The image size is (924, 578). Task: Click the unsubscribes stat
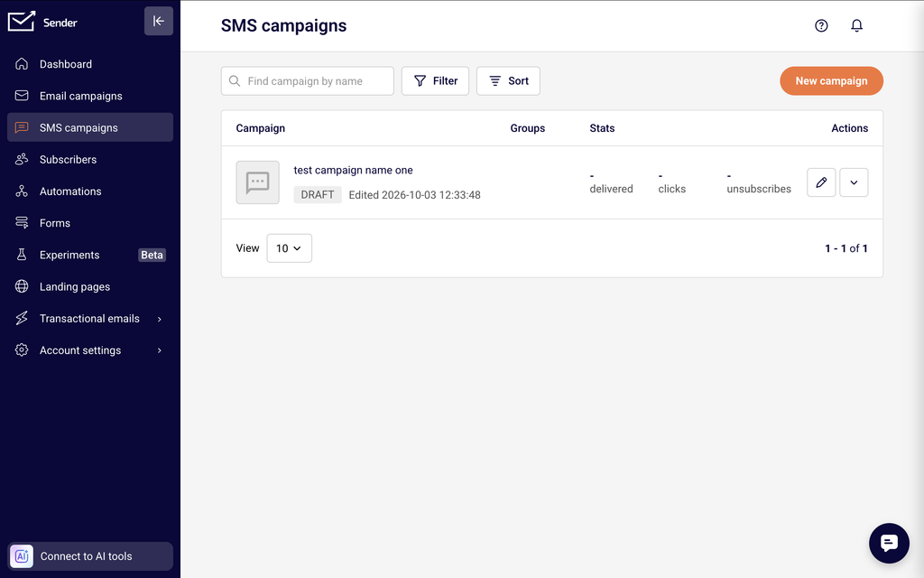759,182
